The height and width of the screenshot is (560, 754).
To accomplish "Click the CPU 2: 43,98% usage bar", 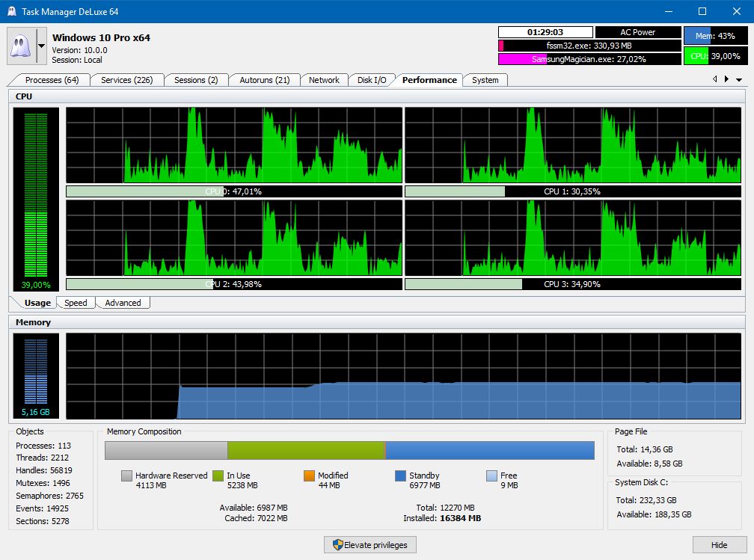I will pos(233,284).
